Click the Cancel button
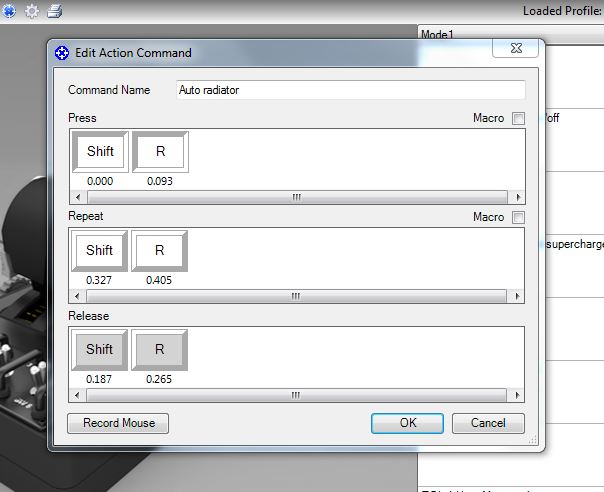 tap(488, 423)
